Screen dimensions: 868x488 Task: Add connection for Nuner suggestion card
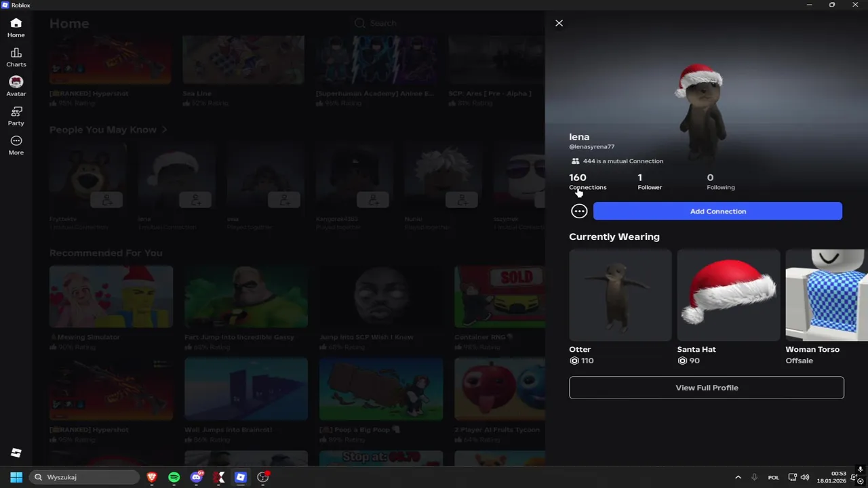pyautogui.click(x=462, y=200)
